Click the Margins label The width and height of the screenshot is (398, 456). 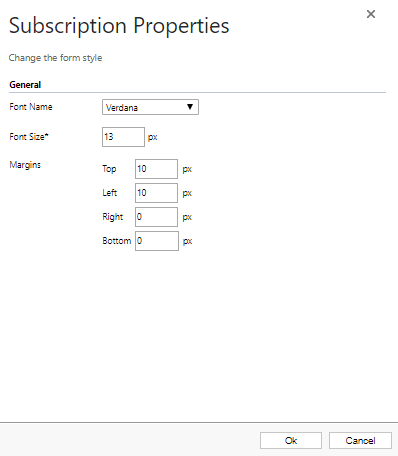point(25,165)
